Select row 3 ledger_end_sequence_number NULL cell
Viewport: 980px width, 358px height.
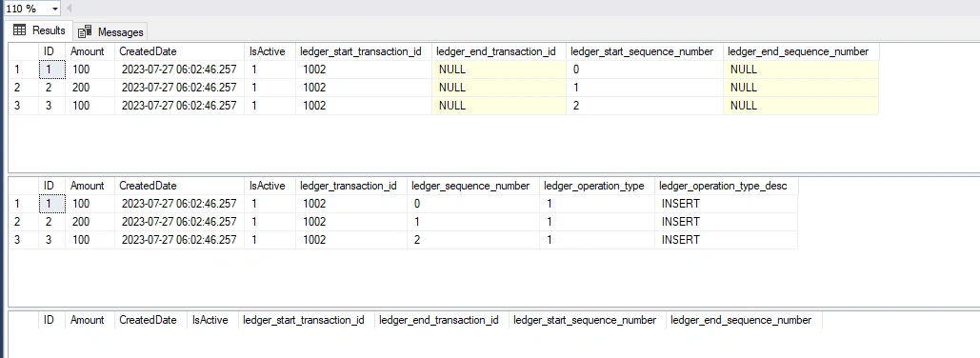pyautogui.click(x=801, y=106)
